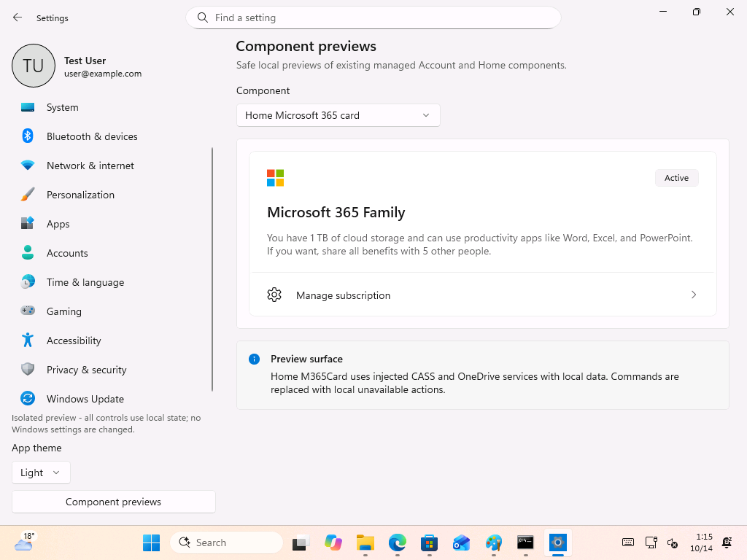Image resolution: width=747 pixels, height=560 pixels.
Task: Click the Component previews button
Action: coord(113,502)
